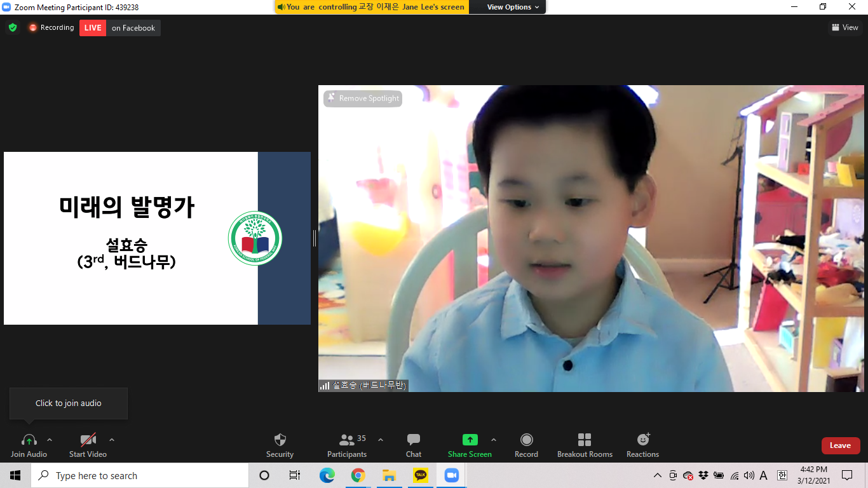
Task: Expand audio options arrow next to Join Audio
Action: 50,440
